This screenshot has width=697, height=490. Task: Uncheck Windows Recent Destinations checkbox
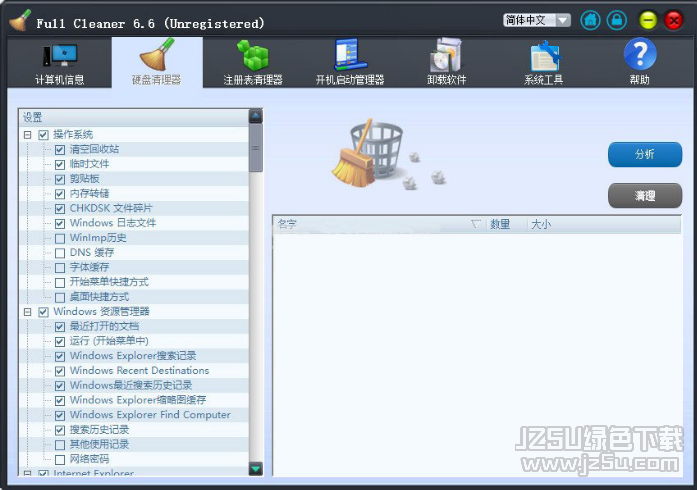[60, 370]
